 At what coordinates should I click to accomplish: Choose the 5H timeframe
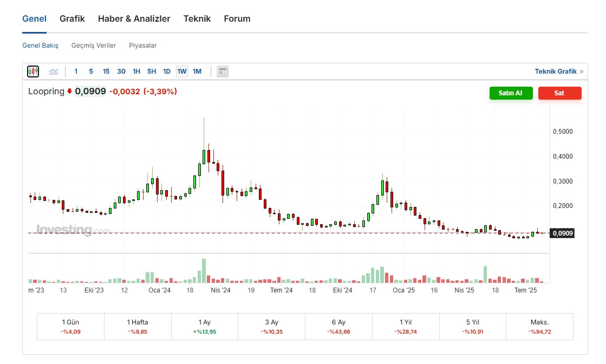(x=152, y=71)
